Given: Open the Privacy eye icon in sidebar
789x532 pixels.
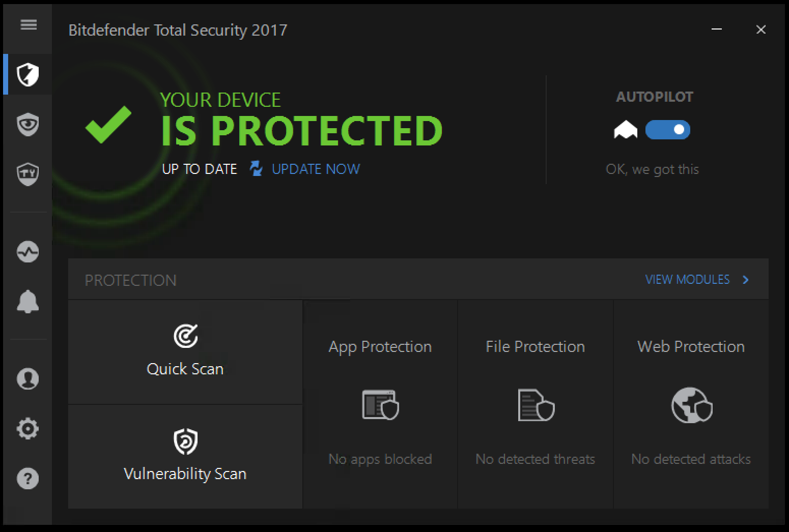Looking at the screenshot, I should [x=28, y=125].
